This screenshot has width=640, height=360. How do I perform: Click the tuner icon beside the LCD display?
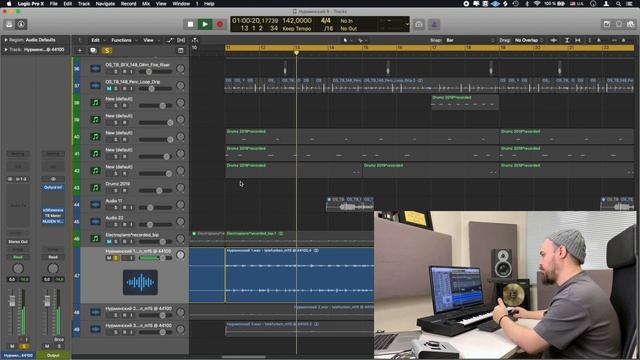pyautogui.click(x=419, y=24)
